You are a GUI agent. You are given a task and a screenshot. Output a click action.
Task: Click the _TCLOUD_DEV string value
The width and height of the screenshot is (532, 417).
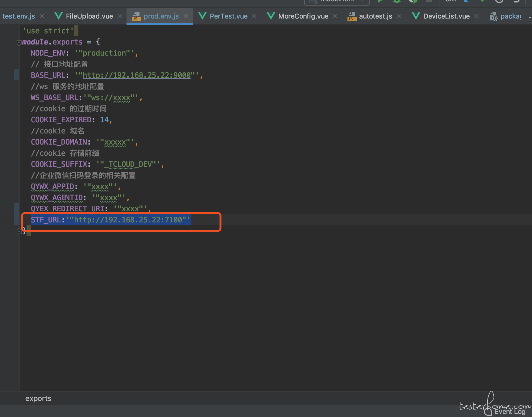(128, 164)
